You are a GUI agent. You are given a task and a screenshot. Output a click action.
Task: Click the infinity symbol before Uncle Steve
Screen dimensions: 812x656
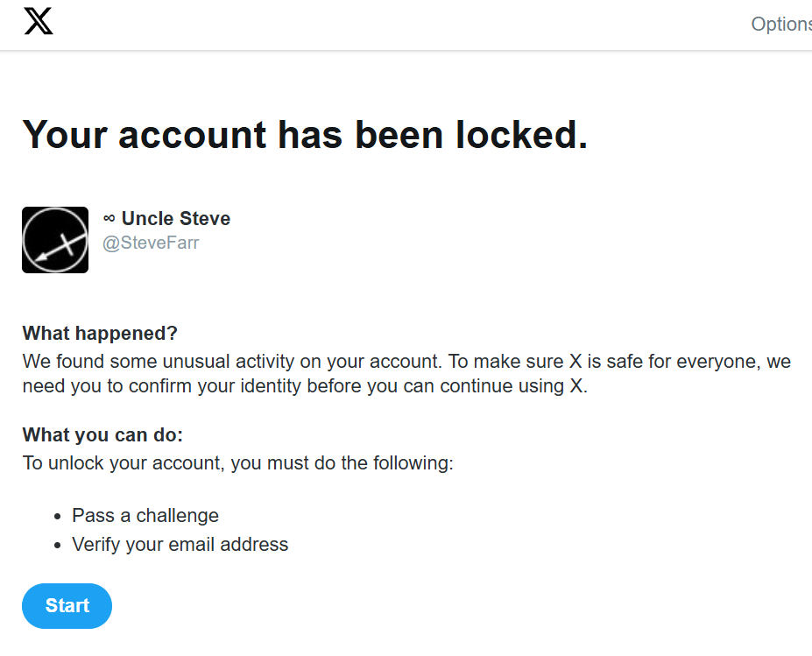coord(109,218)
